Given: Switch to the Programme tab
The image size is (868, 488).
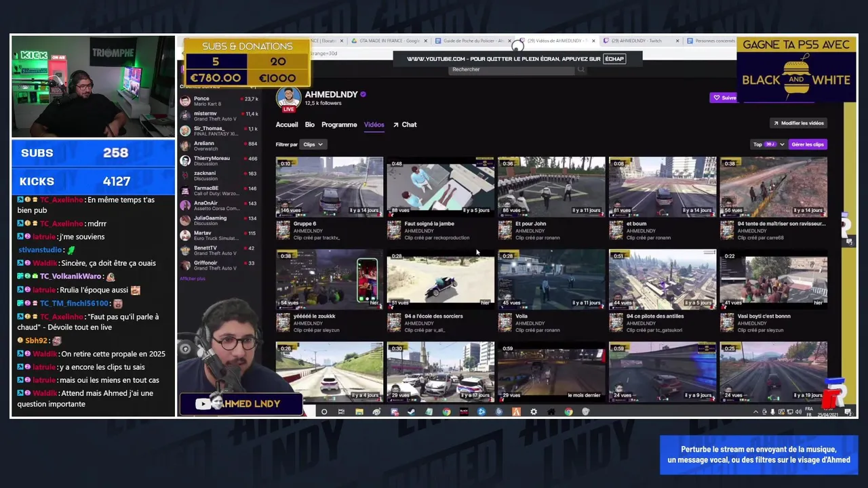Looking at the screenshot, I should (339, 125).
